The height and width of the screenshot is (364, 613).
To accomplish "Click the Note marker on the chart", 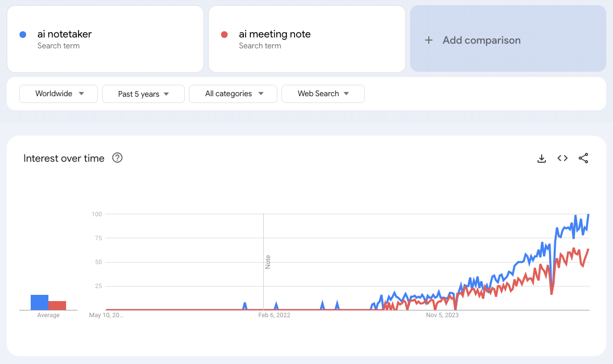I will (x=268, y=262).
